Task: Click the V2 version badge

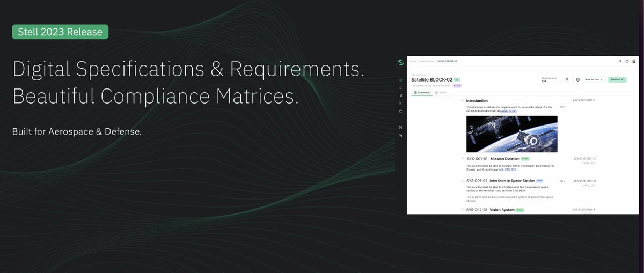Action: pos(457,79)
